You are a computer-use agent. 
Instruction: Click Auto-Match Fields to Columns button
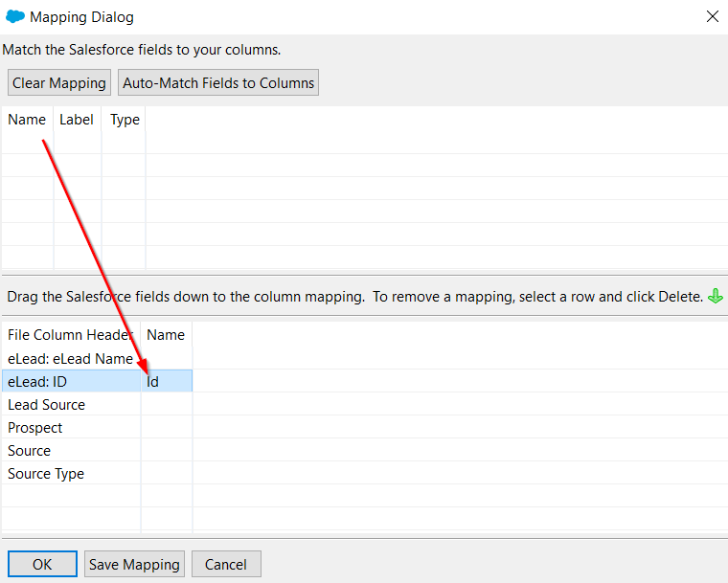218,82
